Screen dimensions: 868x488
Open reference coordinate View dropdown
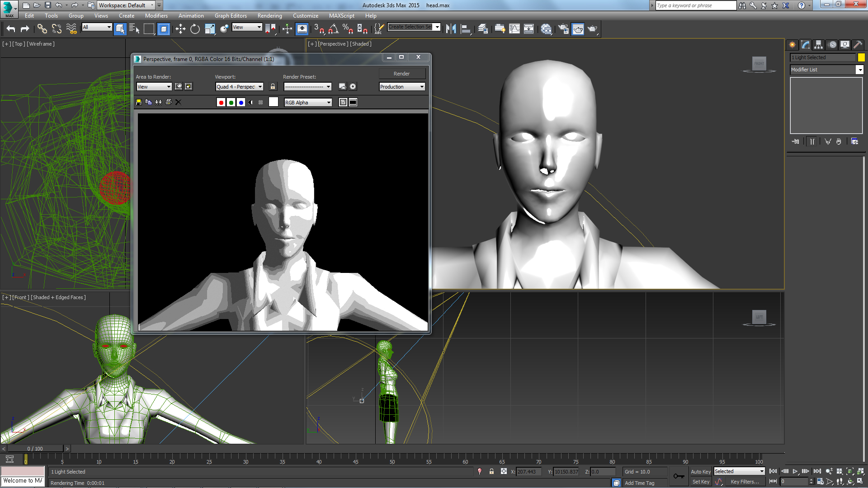point(247,27)
